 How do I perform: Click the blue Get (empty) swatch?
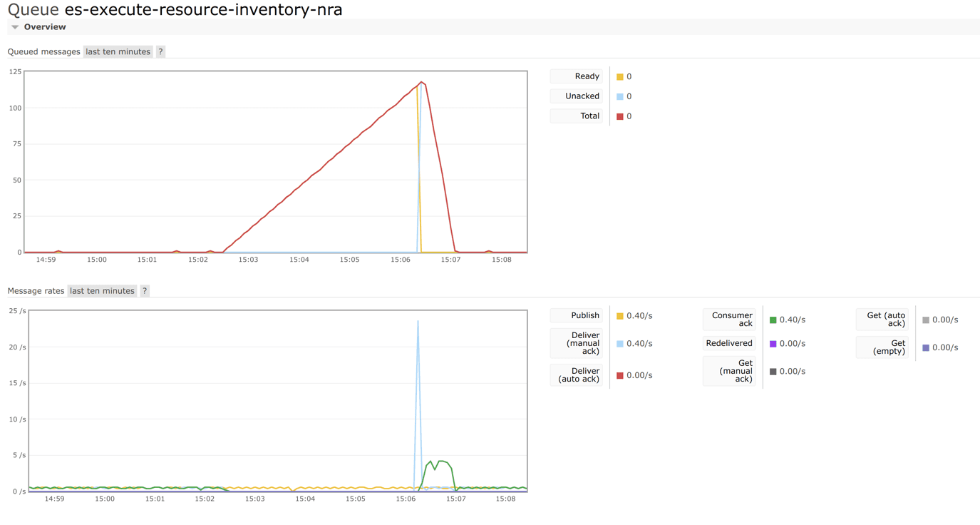(926, 348)
